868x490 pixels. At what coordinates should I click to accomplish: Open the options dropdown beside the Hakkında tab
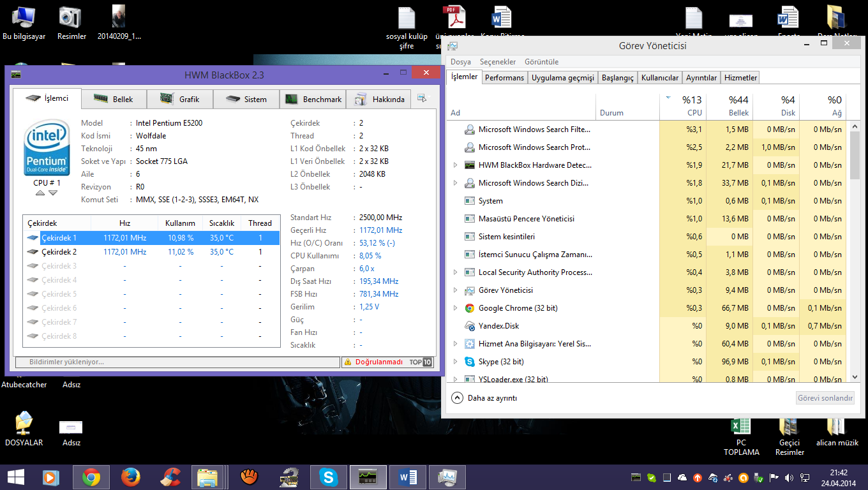(422, 98)
